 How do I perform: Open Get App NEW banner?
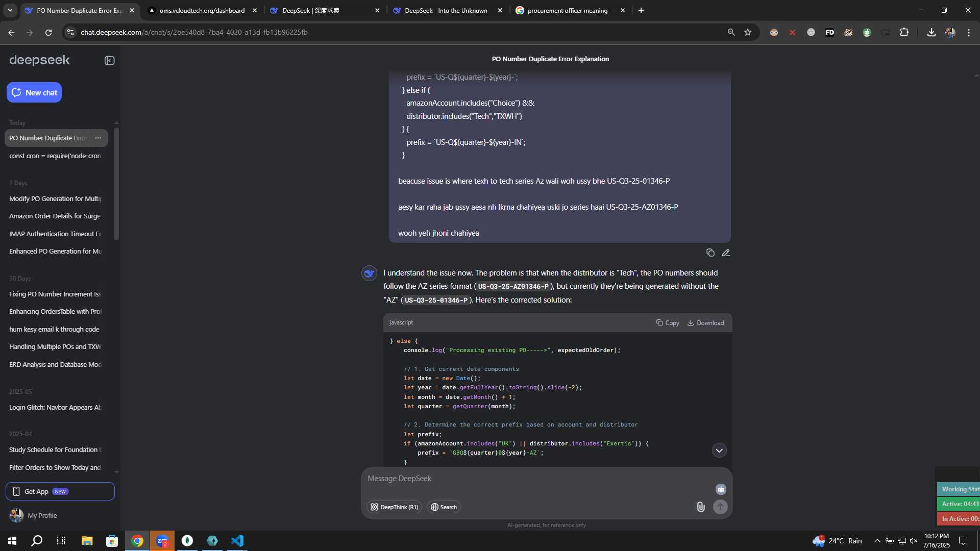60,491
